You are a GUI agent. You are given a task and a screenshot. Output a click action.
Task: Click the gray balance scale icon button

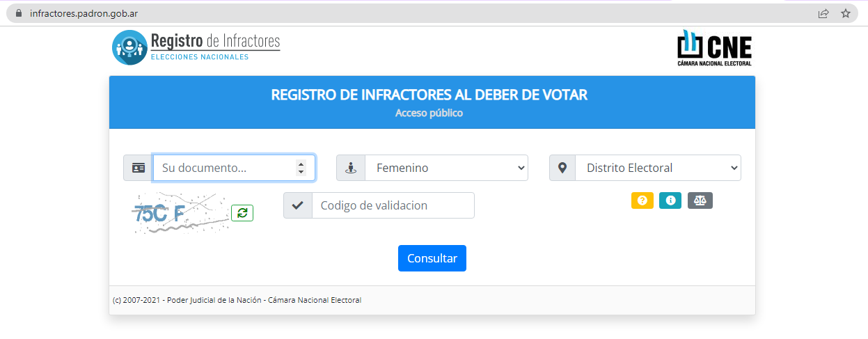pos(700,200)
